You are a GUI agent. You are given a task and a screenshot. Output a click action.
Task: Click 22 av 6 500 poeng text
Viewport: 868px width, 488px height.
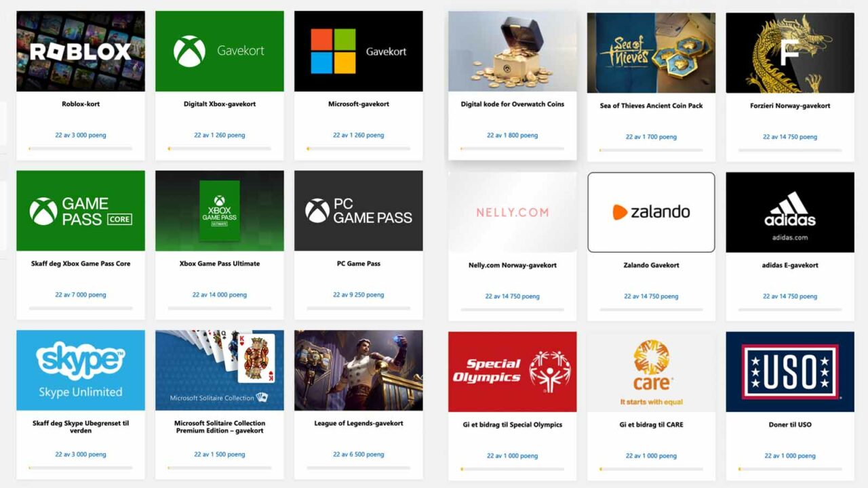coord(359,454)
